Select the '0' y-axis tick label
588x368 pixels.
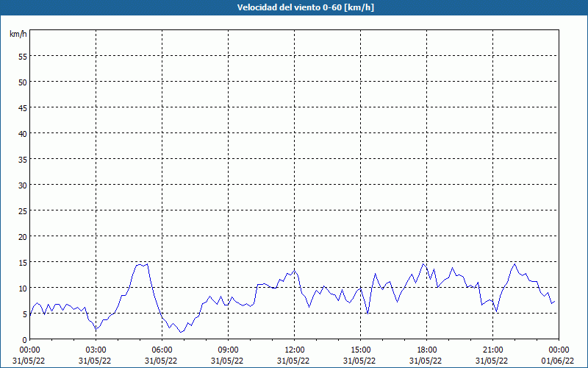point(25,339)
